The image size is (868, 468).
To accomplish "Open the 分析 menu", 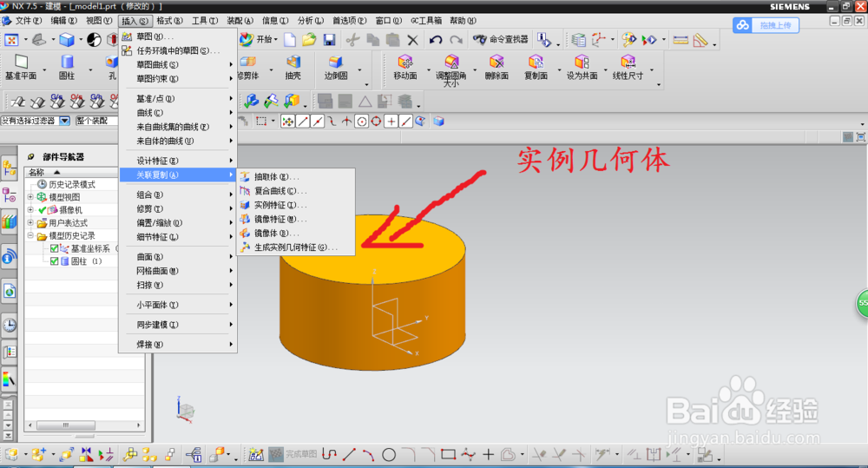I will tap(310, 21).
